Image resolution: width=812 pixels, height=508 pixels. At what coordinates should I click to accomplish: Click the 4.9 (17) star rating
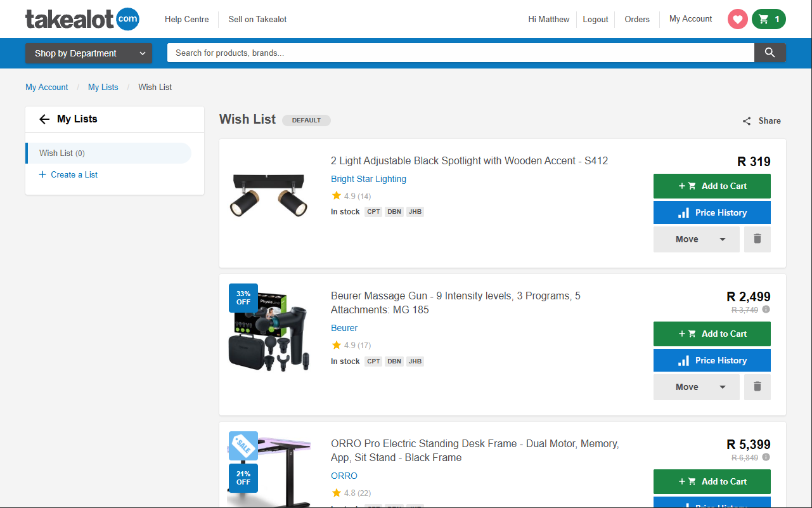pos(351,345)
